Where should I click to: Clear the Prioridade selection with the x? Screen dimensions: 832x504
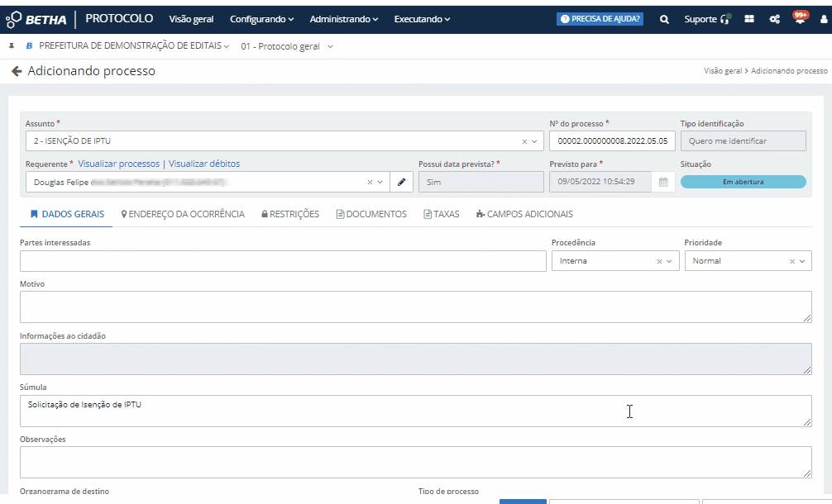(791, 261)
